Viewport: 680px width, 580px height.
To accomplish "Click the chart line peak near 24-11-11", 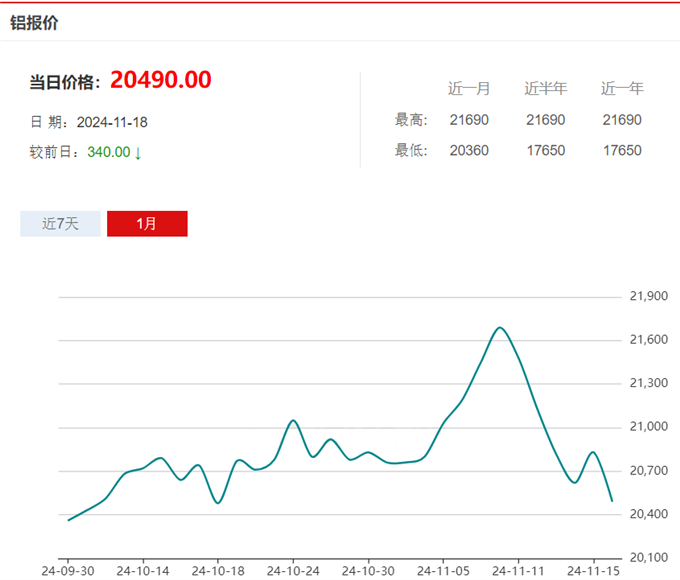I will point(500,328).
